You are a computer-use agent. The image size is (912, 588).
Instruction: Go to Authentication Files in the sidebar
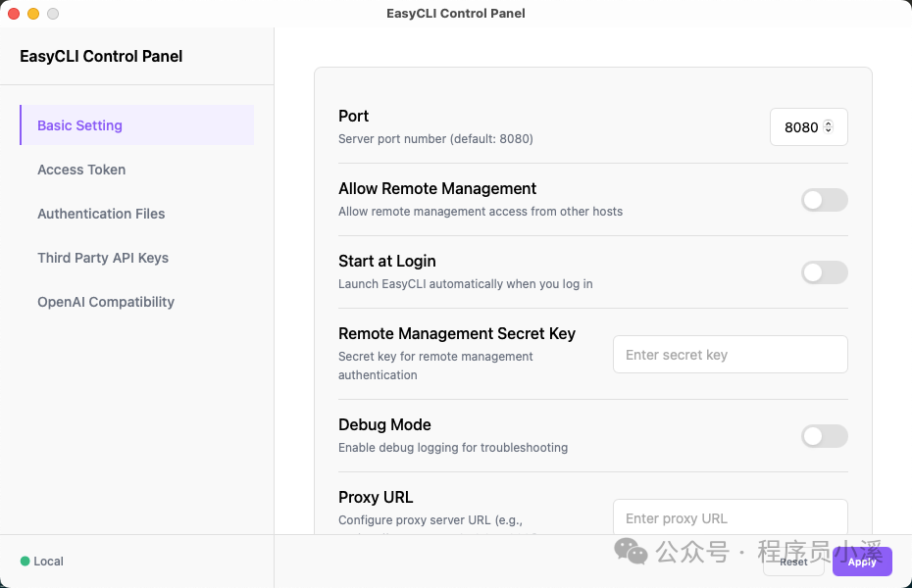pyautogui.click(x=101, y=214)
